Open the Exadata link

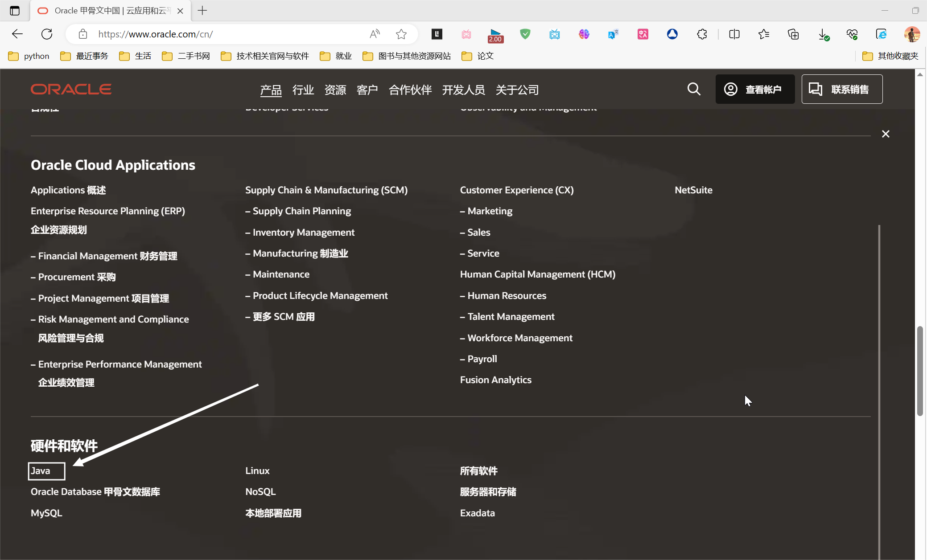click(478, 513)
